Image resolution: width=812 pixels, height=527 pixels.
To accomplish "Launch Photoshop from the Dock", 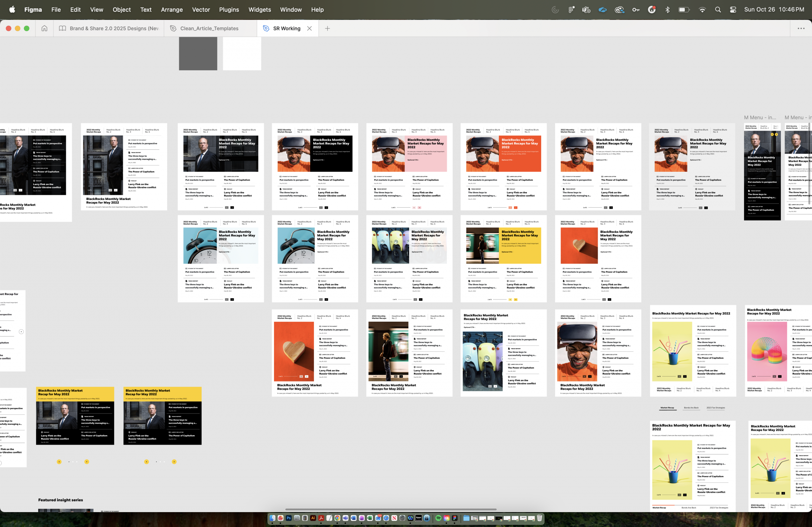I will (289, 518).
